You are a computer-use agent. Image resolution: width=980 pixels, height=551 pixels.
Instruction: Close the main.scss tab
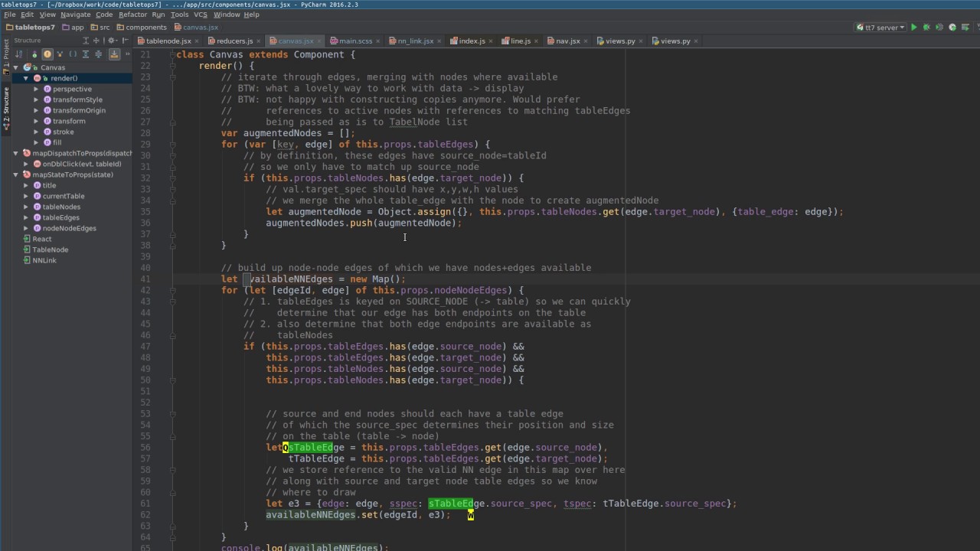point(379,41)
